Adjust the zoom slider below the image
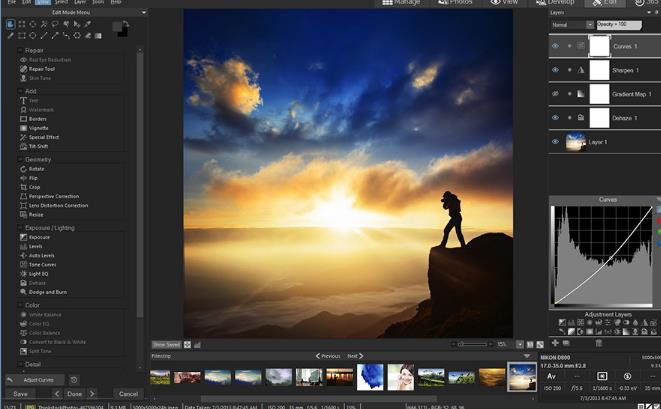The width and height of the screenshot is (661, 409). pyautogui.click(x=470, y=345)
